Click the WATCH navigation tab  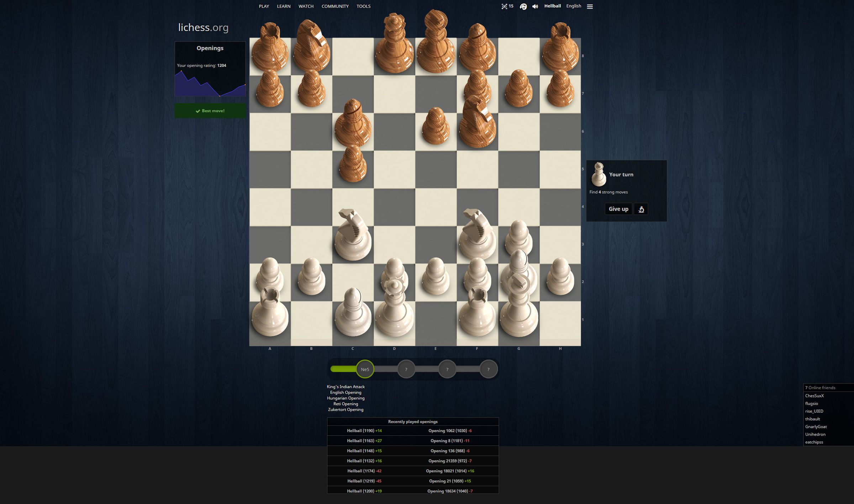pos(306,7)
